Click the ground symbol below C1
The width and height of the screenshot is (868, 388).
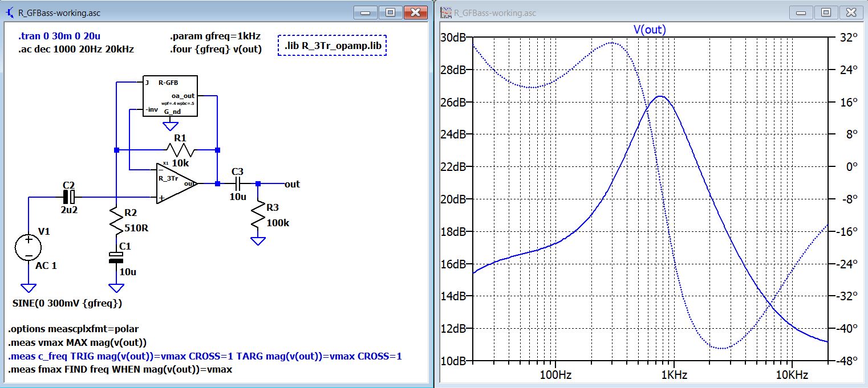pyautogui.click(x=116, y=288)
